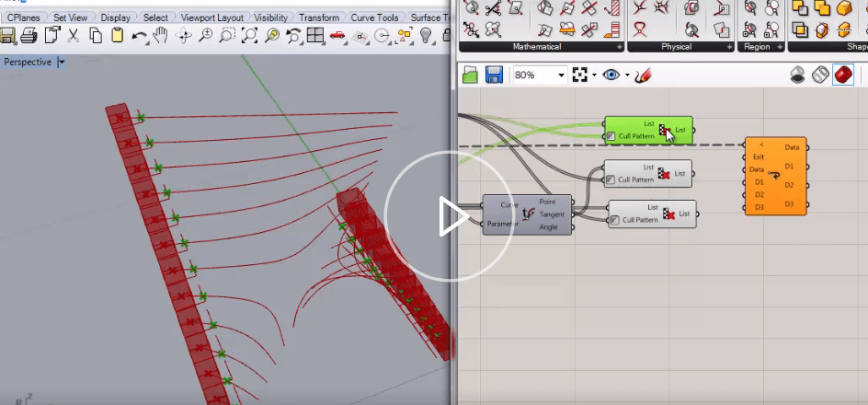
Task: Toggle Cull Pattern input on green component
Action: [x=611, y=135]
